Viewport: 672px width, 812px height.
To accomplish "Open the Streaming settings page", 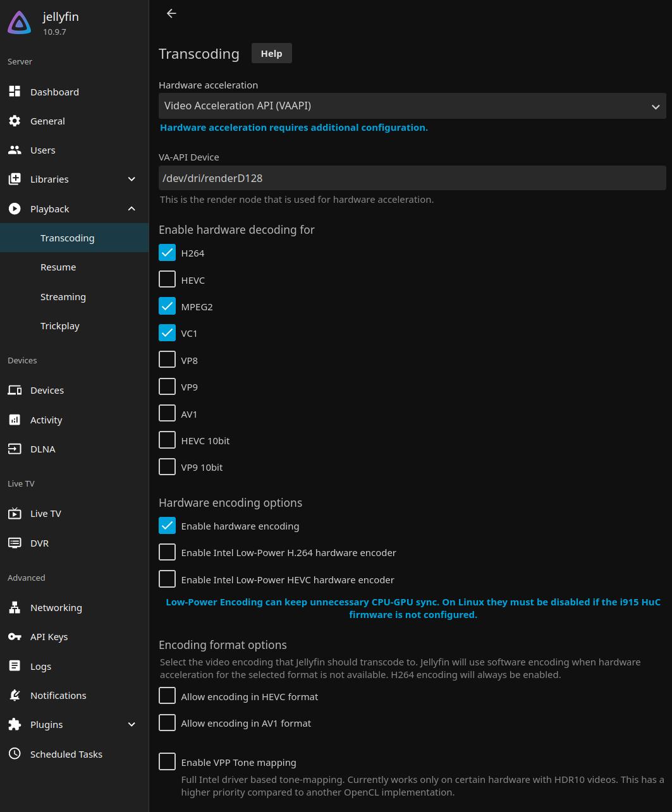I will (x=63, y=296).
